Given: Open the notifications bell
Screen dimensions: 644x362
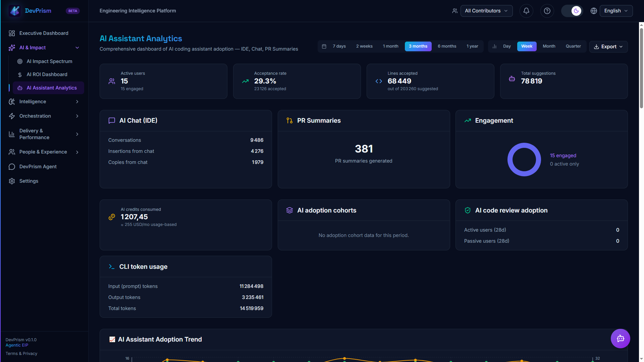Looking at the screenshot, I should (x=526, y=11).
